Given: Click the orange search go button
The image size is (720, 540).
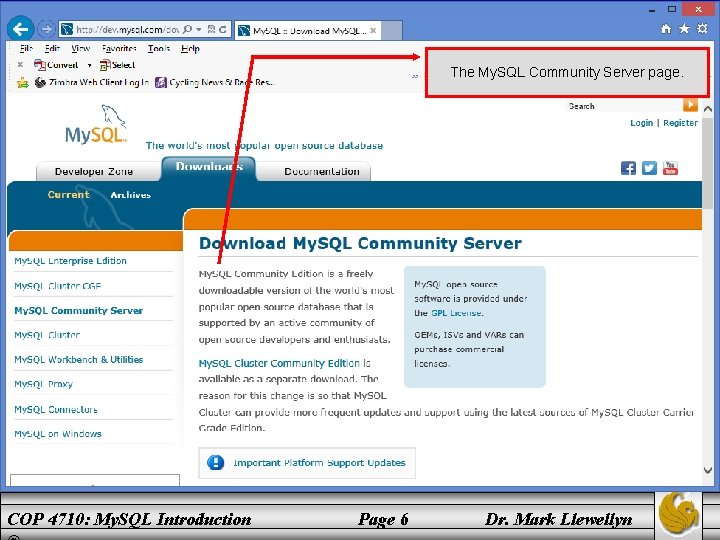Looking at the screenshot, I should click(x=690, y=105).
